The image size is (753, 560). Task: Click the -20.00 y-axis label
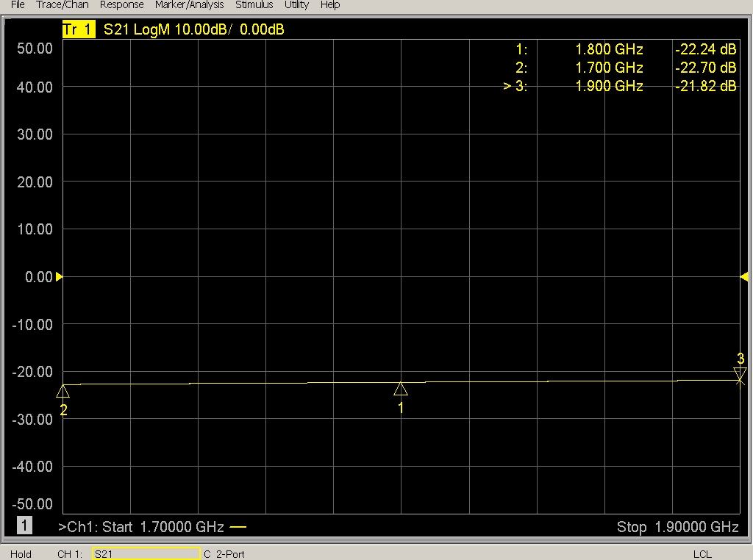(x=32, y=372)
